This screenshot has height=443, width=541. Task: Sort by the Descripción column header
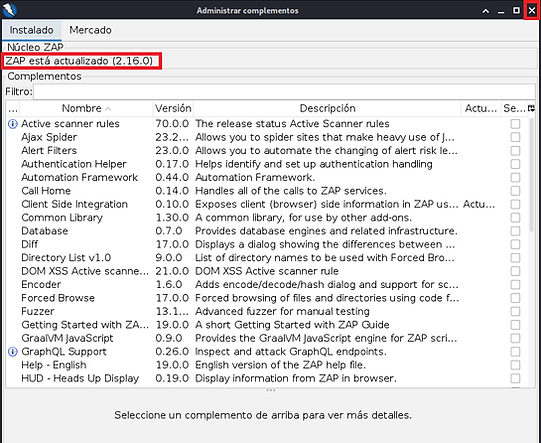327,108
